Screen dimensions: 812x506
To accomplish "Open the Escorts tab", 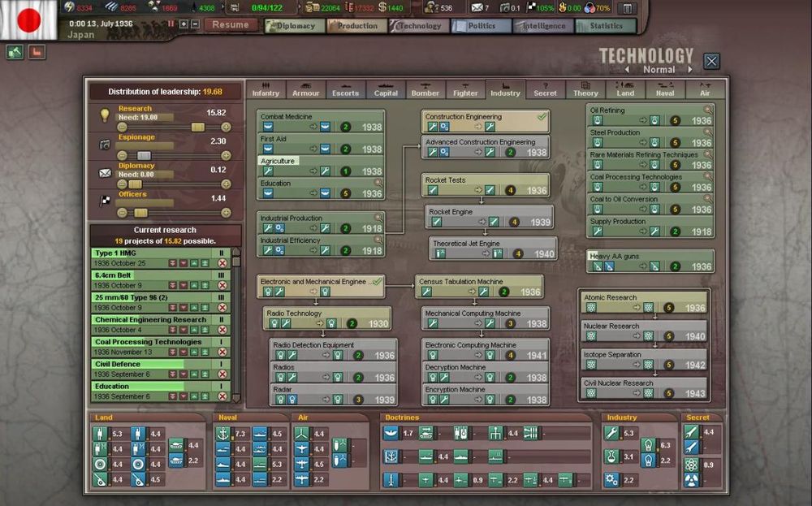I will coord(345,89).
